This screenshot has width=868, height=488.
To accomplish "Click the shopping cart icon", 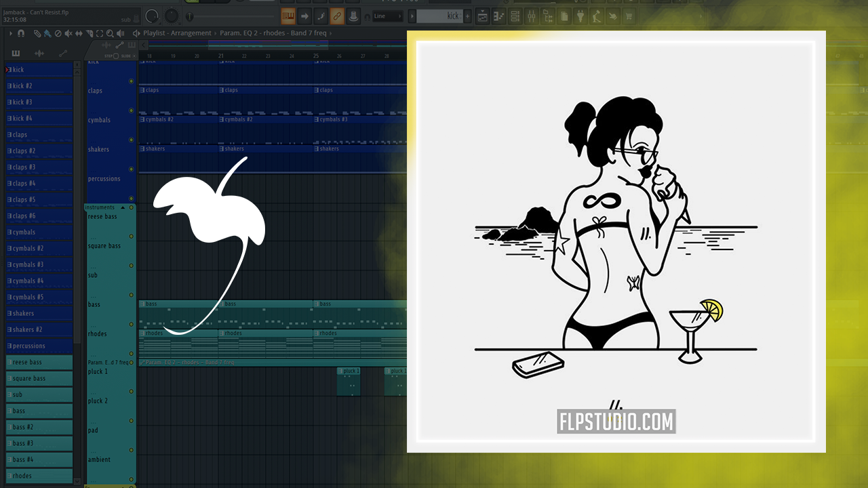I will pos(629,16).
